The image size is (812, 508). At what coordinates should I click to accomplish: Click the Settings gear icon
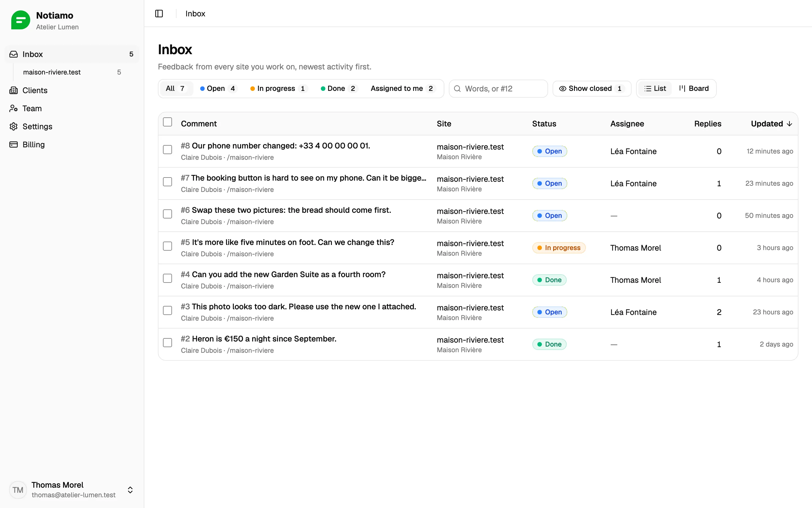point(14,126)
